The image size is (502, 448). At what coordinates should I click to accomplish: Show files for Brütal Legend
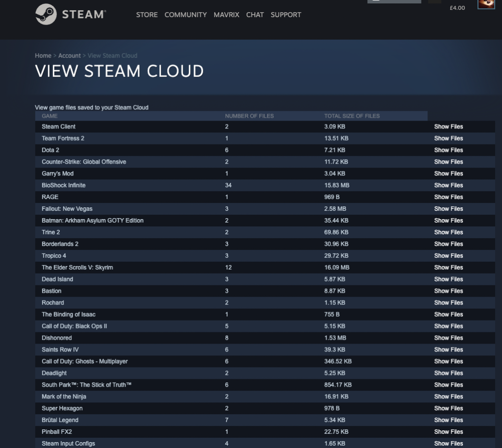click(x=449, y=420)
